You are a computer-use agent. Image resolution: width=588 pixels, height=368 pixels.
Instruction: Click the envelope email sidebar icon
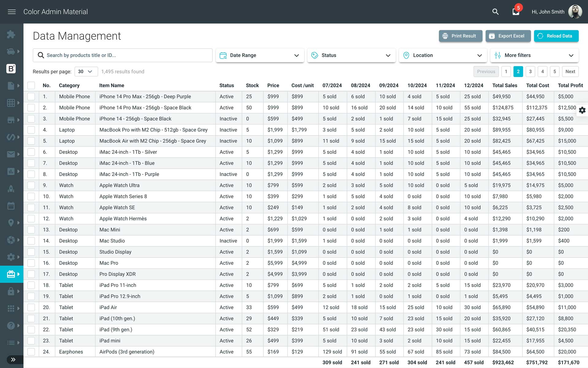(11, 154)
